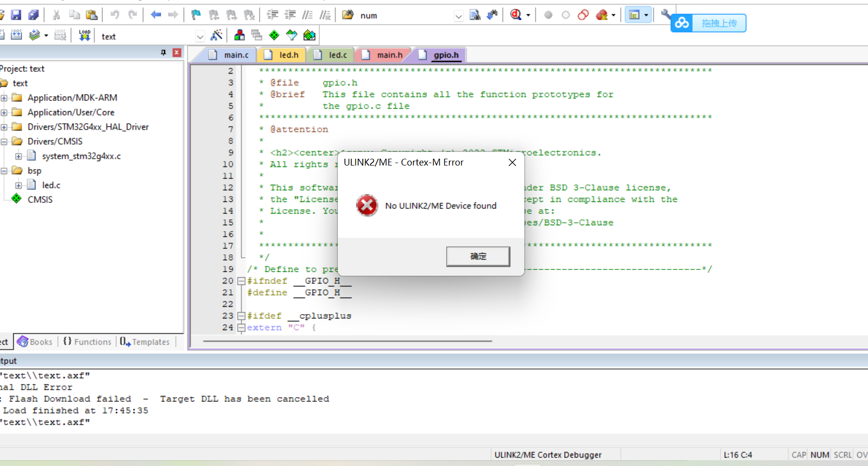Open Options for Target magic wand icon
868x466 pixels.
pyautogui.click(x=217, y=35)
